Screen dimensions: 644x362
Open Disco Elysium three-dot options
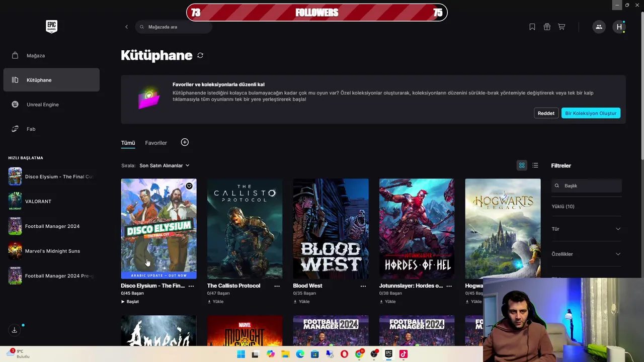click(191, 286)
